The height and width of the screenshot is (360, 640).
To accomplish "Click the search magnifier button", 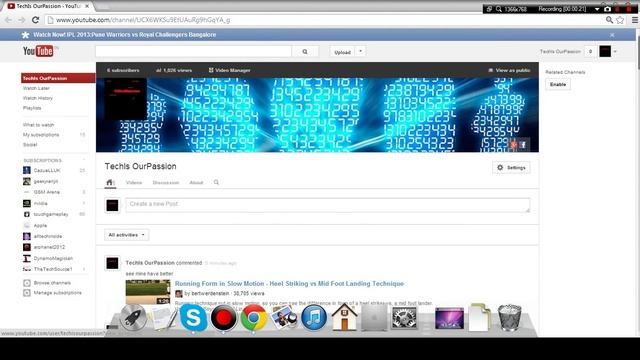I will coord(305,52).
